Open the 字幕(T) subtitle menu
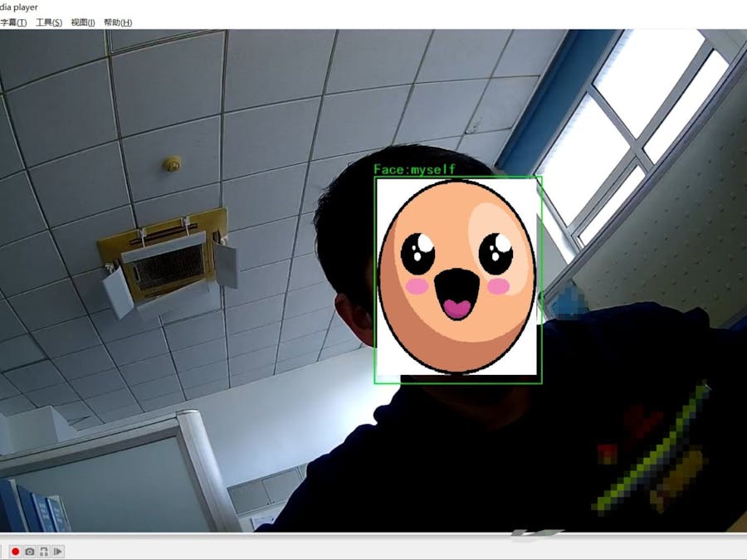This screenshot has width=747, height=560. coord(13,22)
